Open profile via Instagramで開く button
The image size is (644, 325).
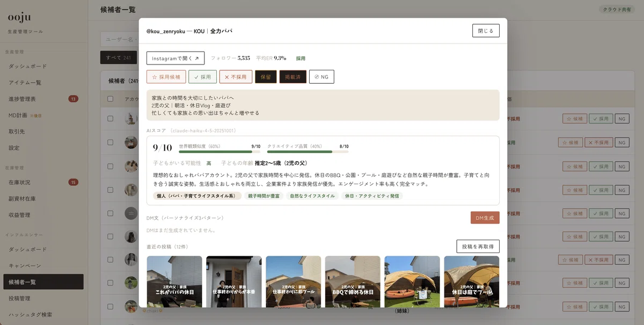pos(175,58)
